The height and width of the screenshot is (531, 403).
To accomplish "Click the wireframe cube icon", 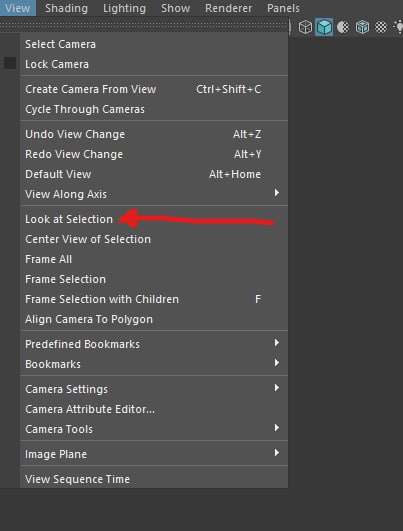I will [x=305, y=27].
